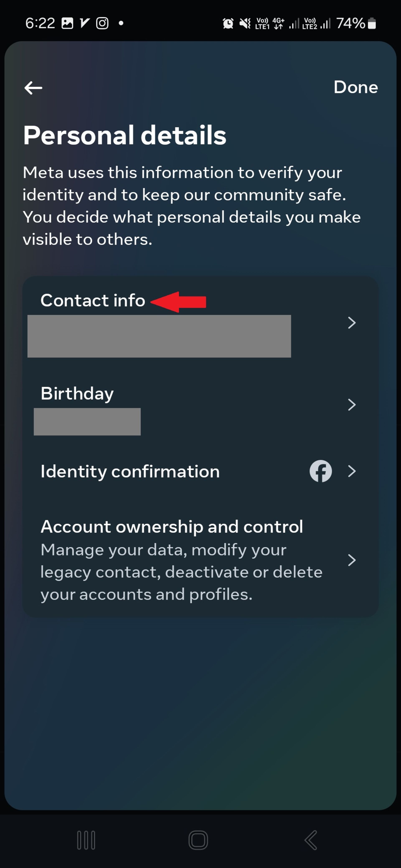Tap the alarm clock status icon
401x868 pixels.
click(228, 24)
